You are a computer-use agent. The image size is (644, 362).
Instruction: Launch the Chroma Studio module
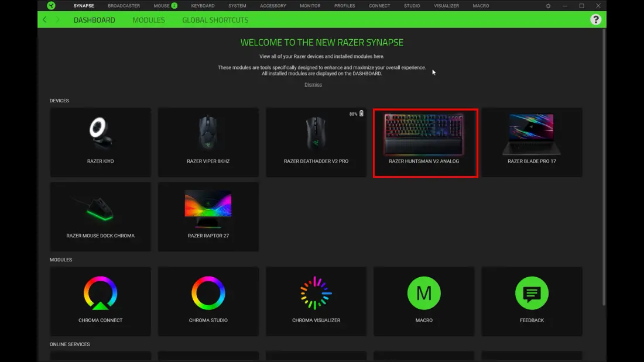(208, 301)
